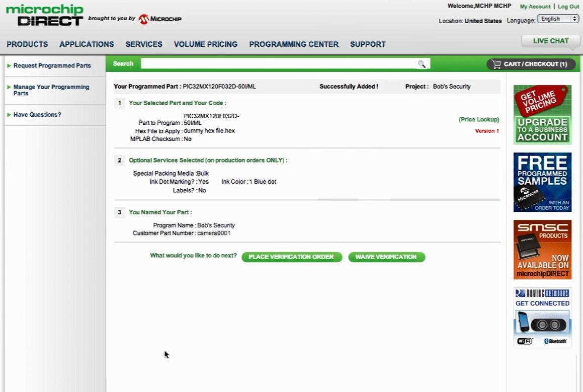Open the SERVICES menu
The height and width of the screenshot is (392, 583).
(x=144, y=44)
